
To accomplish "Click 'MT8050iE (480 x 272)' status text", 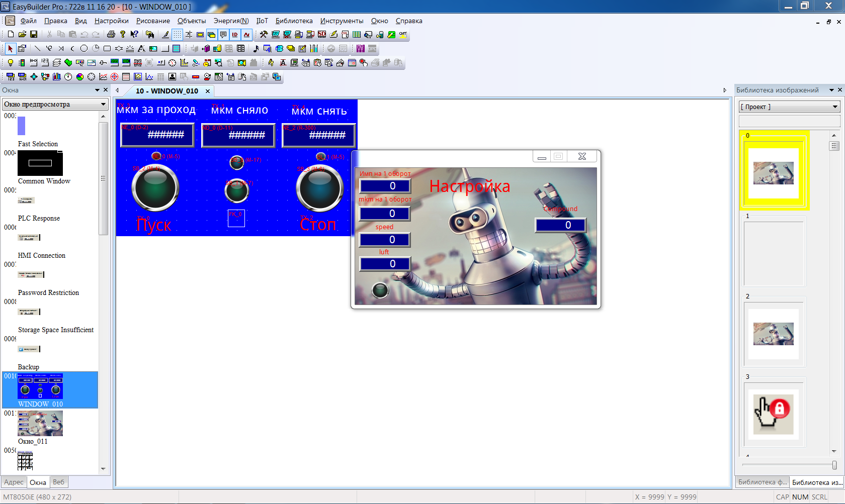I will coord(38,497).
